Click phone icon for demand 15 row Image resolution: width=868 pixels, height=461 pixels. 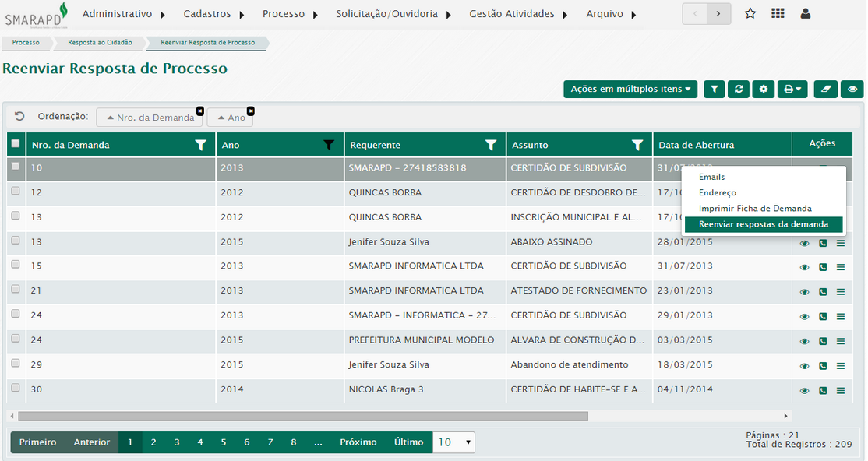pyautogui.click(x=823, y=267)
